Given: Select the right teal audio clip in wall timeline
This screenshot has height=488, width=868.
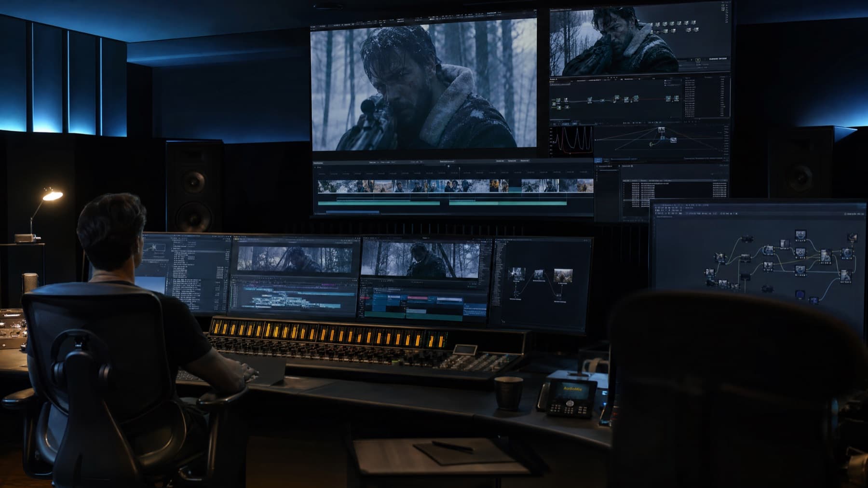Looking at the screenshot, I should (508, 203).
